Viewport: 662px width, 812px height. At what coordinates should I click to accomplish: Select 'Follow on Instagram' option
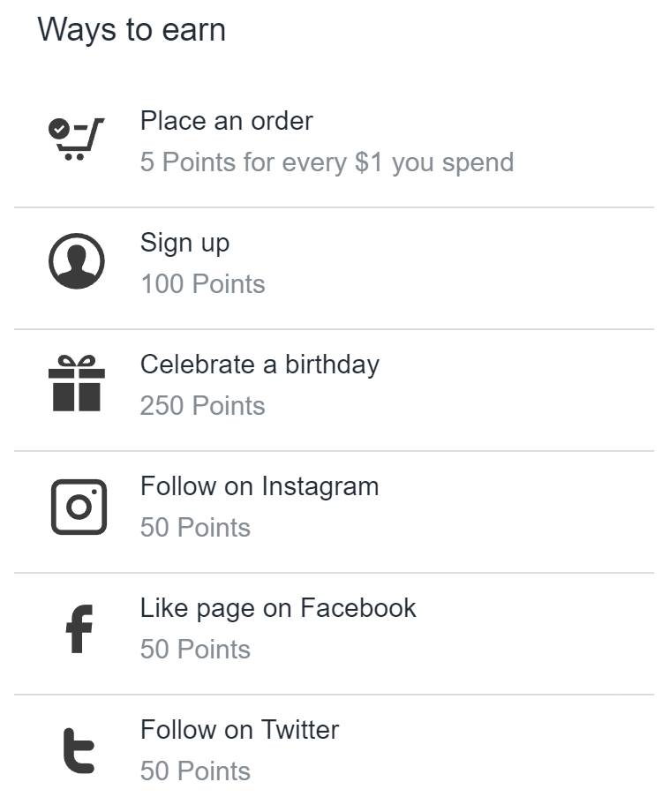[x=259, y=486]
